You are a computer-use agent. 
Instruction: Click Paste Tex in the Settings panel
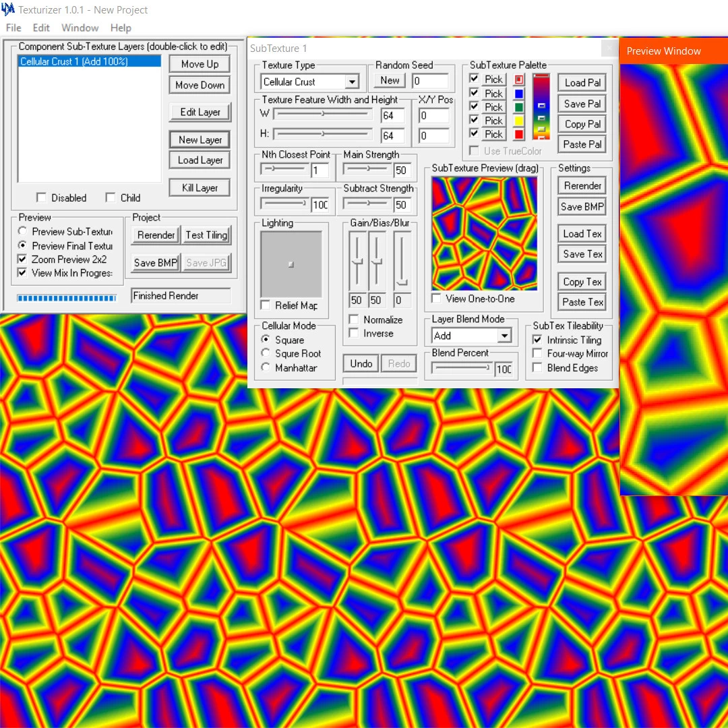581,301
